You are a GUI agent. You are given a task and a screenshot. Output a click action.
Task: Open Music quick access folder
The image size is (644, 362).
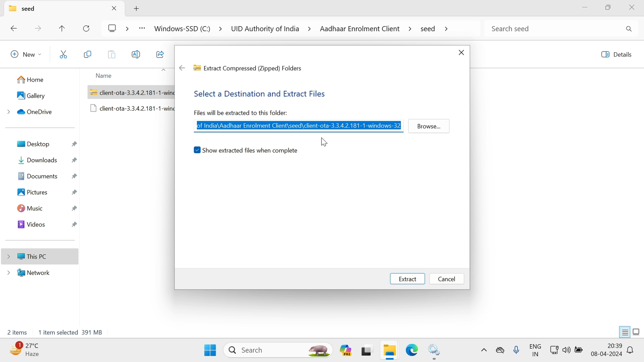point(30,208)
